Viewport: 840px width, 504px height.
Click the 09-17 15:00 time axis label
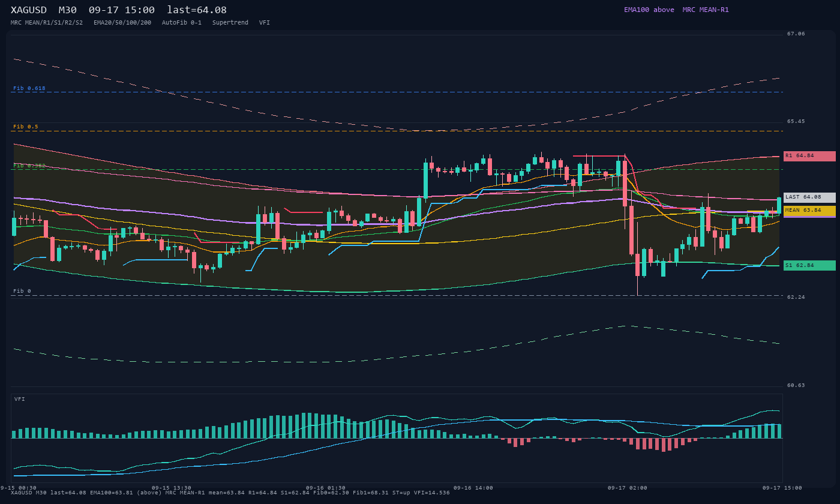(x=782, y=488)
